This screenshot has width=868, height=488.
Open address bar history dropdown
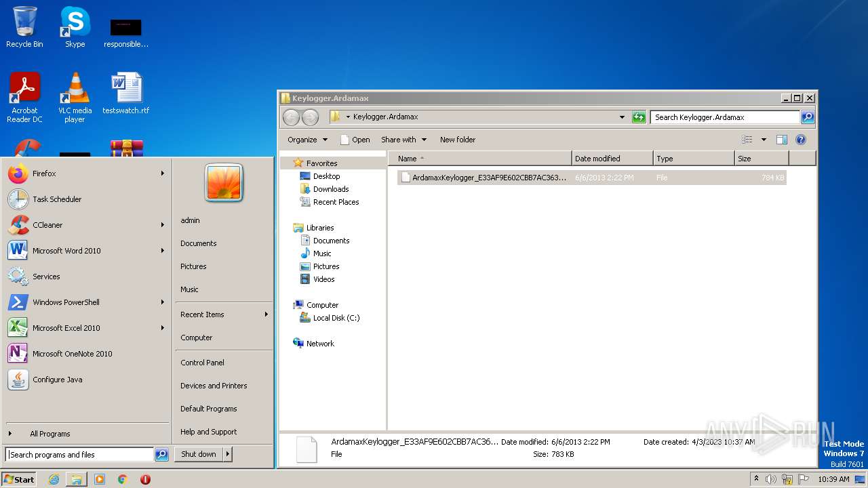point(622,117)
